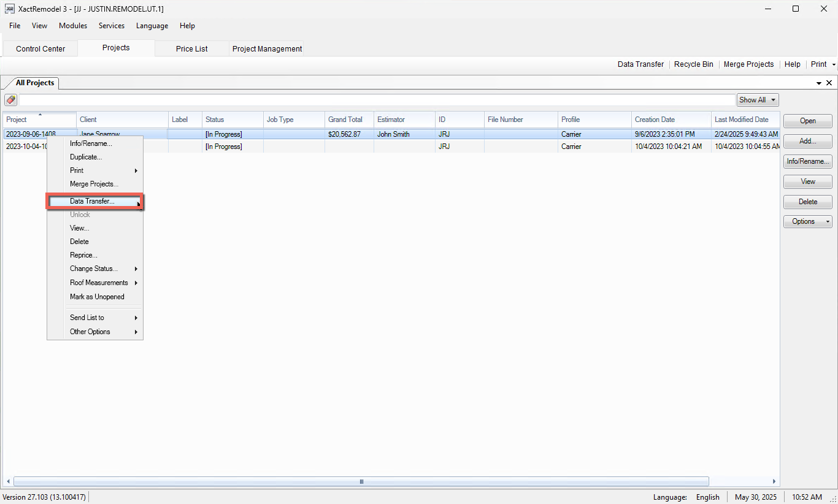838x504 pixels.
Task: Sort by the Client column header
Action: 123,120
